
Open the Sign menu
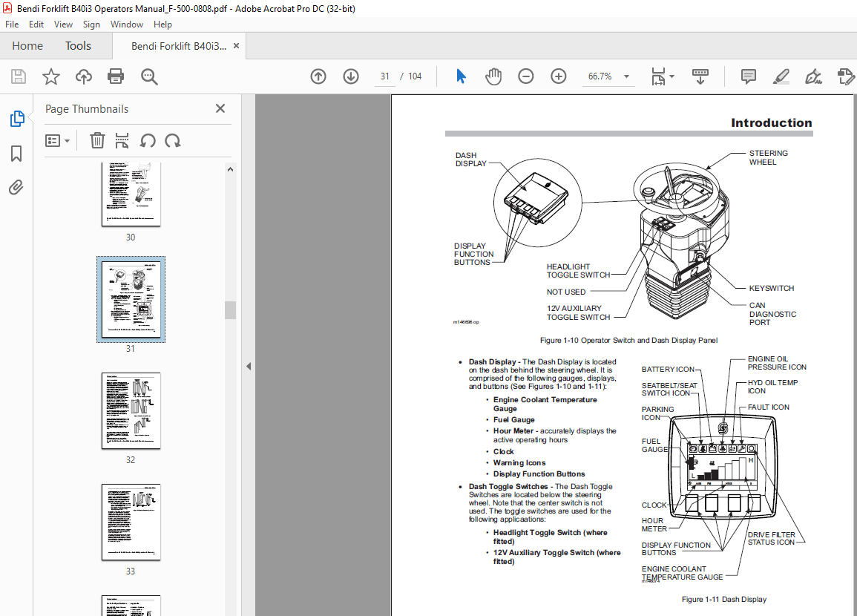click(x=91, y=24)
